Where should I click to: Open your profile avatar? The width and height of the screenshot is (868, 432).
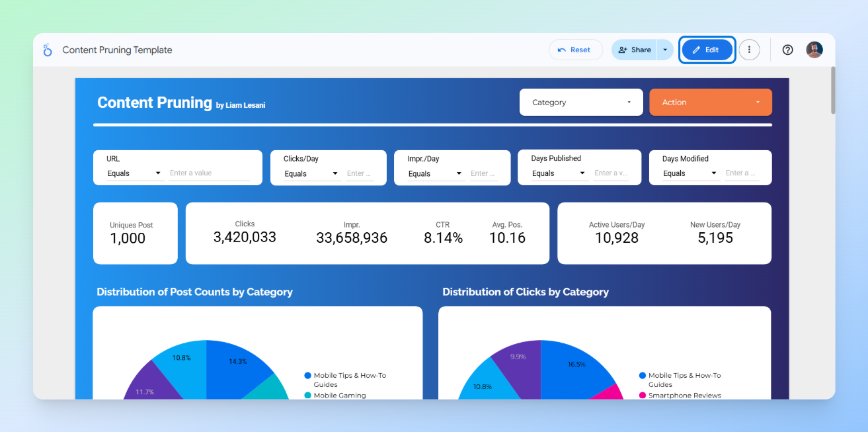click(814, 50)
